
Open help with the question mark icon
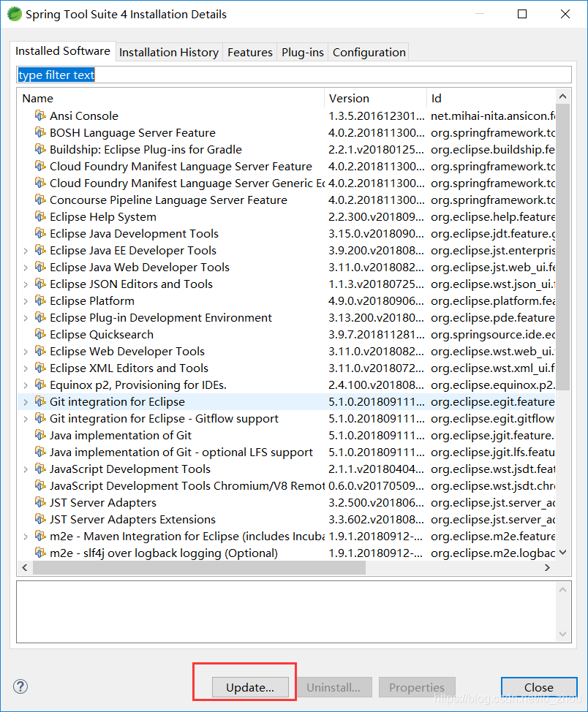(x=20, y=686)
